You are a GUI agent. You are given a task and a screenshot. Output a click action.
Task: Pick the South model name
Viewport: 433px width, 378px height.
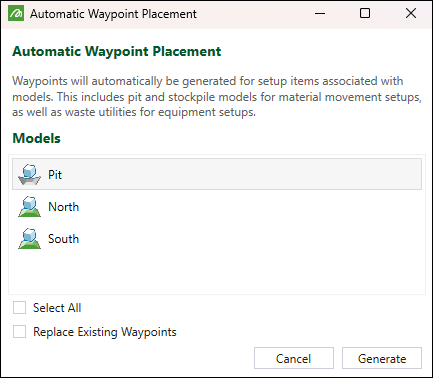[x=64, y=239]
